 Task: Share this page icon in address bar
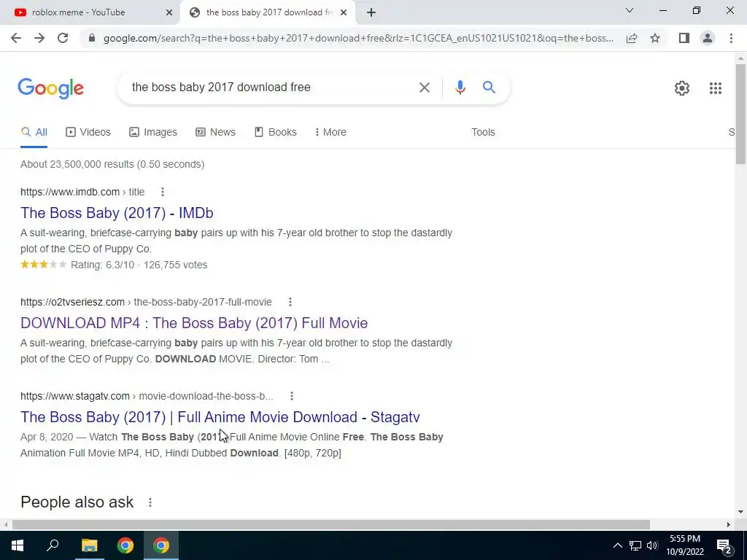tap(632, 38)
